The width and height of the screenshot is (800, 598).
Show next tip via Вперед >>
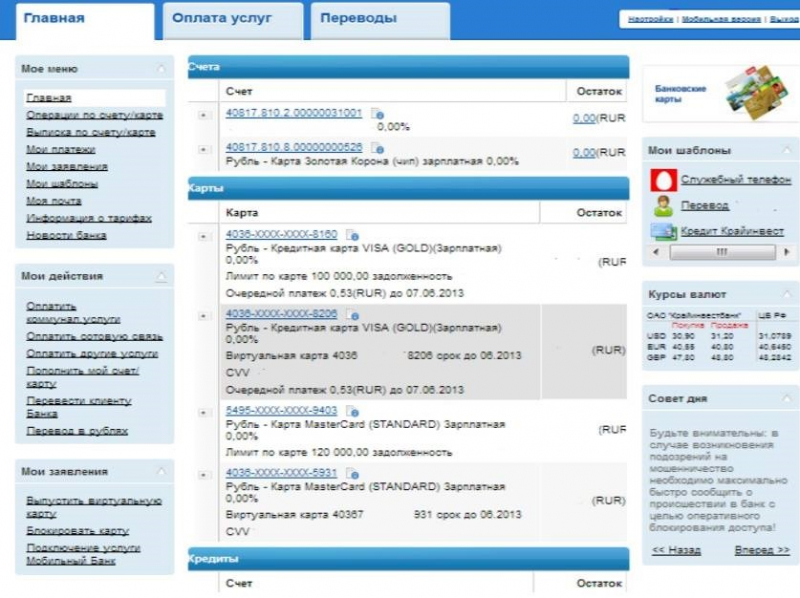point(762,550)
